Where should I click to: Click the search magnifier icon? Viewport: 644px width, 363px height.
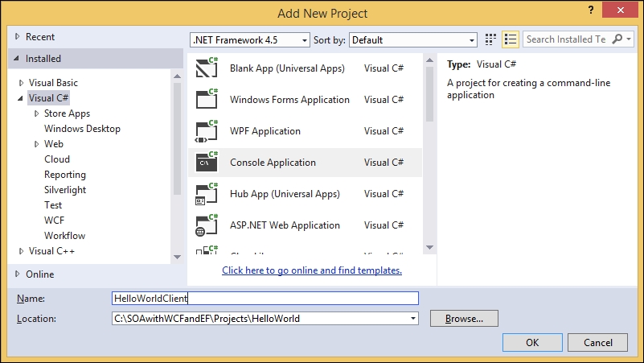617,39
